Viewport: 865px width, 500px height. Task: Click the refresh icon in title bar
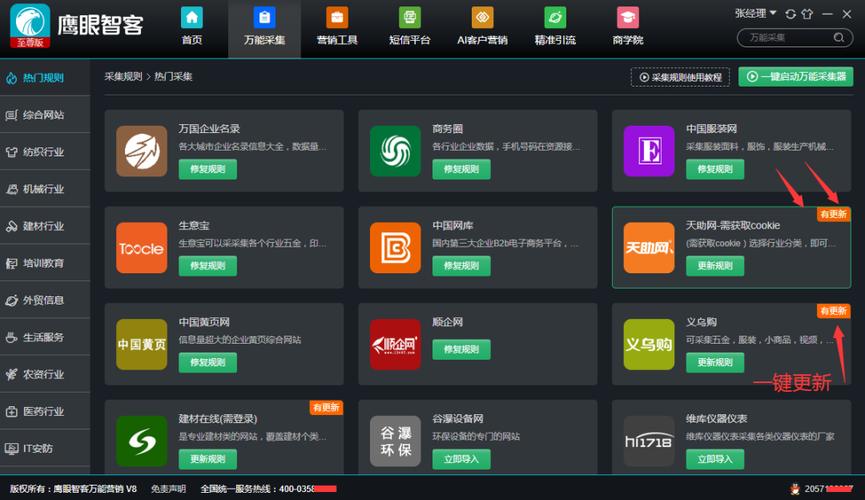[x=791, y=14]
